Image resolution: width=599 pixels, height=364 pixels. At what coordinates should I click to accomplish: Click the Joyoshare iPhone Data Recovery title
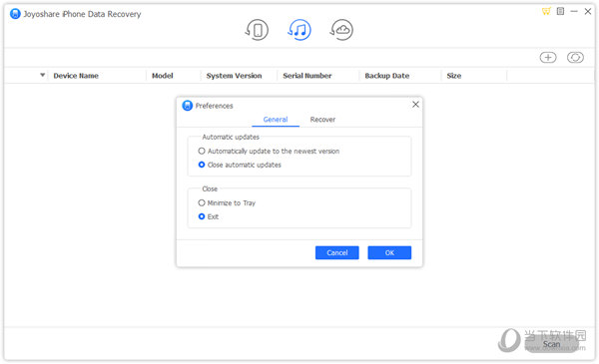pyautogui.click(x=82, y=14)
